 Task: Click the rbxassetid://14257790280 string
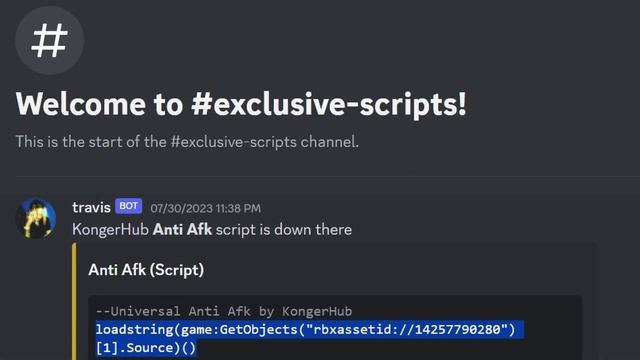[x=407, y=329]
